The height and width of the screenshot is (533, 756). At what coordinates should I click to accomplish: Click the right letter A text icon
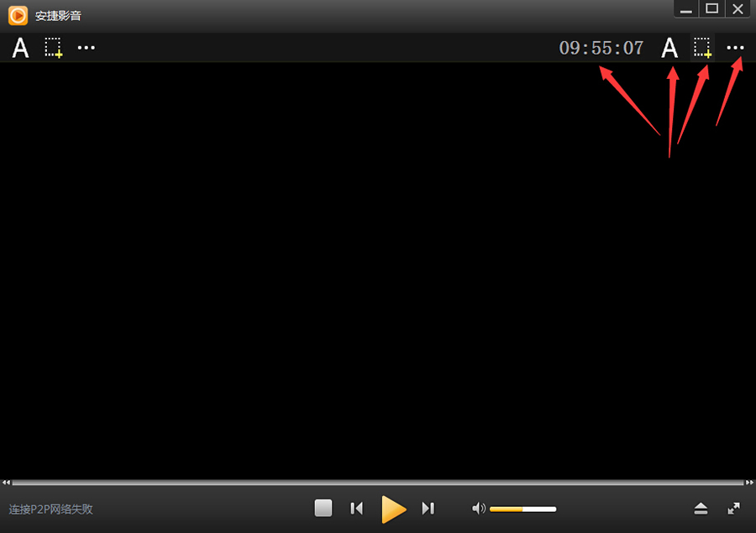(x=669, y=48)
